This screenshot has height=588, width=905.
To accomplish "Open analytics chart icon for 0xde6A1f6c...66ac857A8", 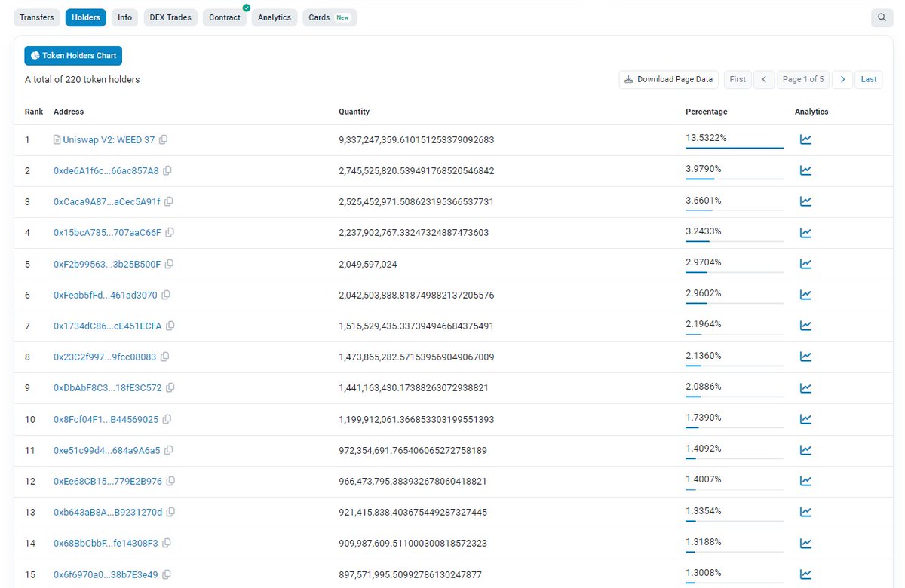I will tap(805, 170).
